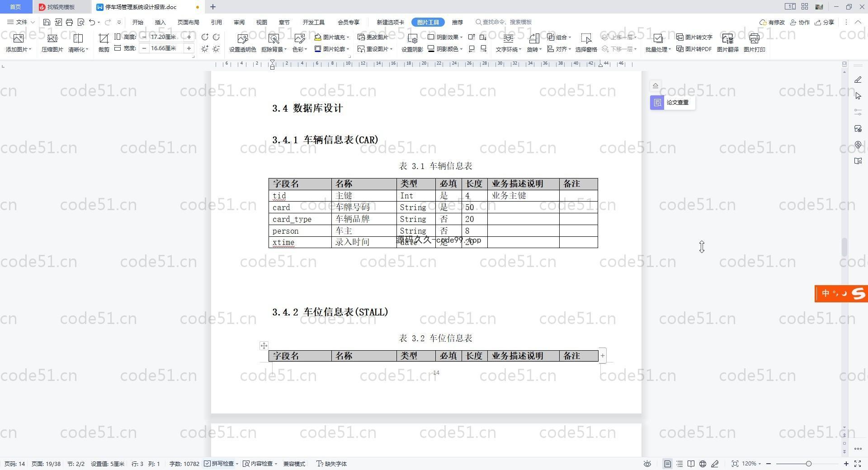Click the Sogou input method S logo
The width and height of the screenshot is (868, 470).
[x=858, y=293]
